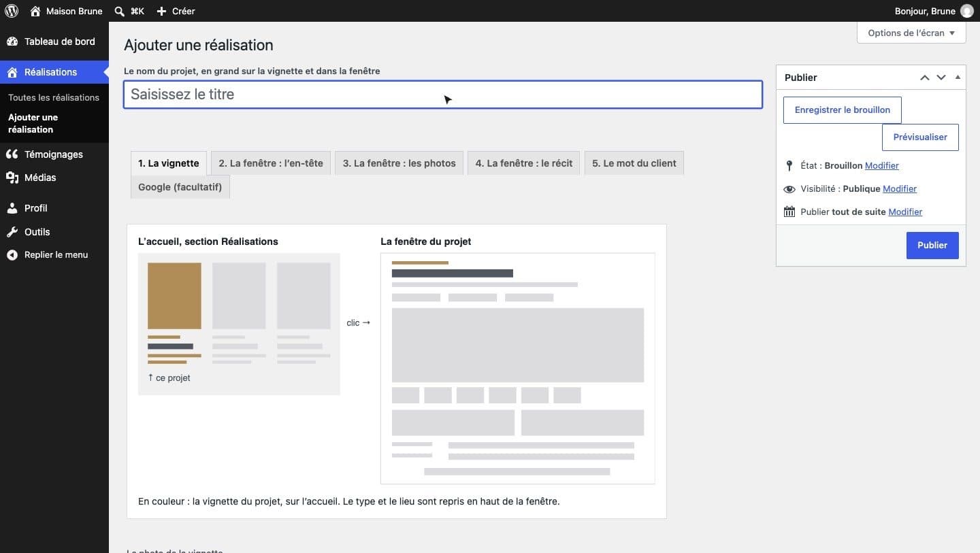The width and height of the screenshot is (980, 553).
Task: Open Toutes les réalisations in the sidebar
Action: pos(54,97)
